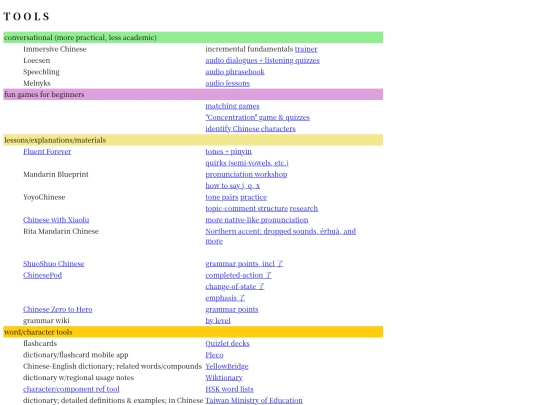This screenshot has height=405, width=540.
Task: Click the Rita Mandarin Chinese text
Action: tap(61, 231)
